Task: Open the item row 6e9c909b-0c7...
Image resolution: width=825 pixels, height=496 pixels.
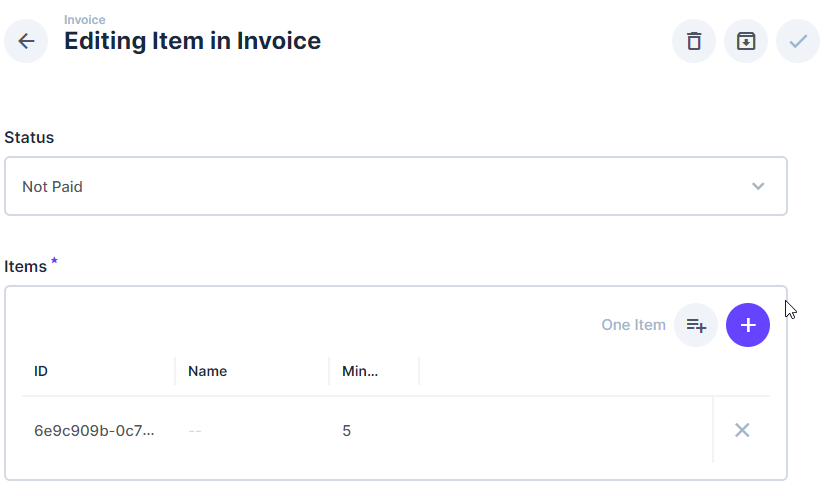Action: pyautogui.click(x=367, y=430)
